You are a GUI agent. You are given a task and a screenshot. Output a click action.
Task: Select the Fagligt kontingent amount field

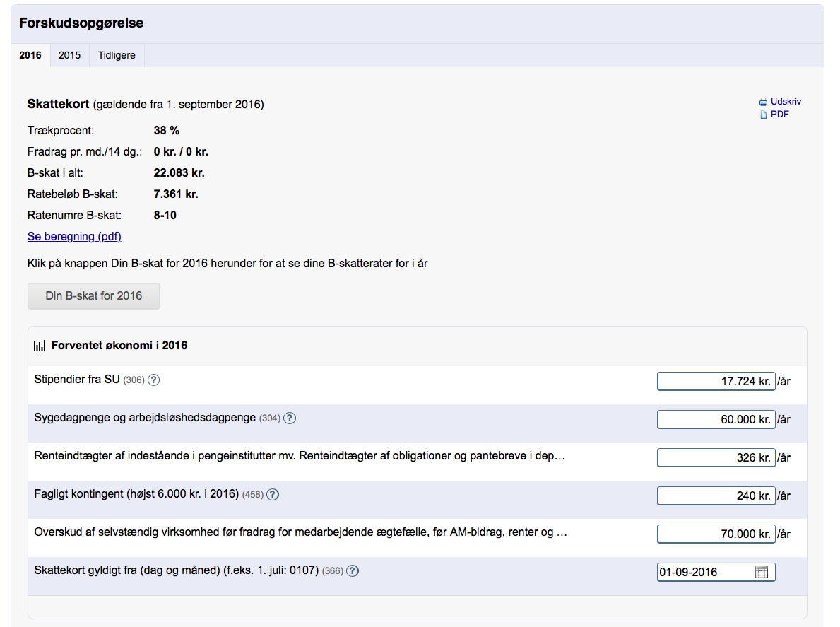click(716, 496)
